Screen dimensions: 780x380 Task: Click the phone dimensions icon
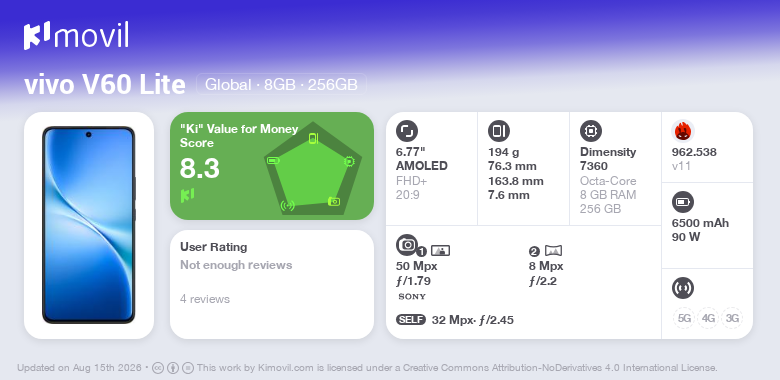tap(499, 131)
